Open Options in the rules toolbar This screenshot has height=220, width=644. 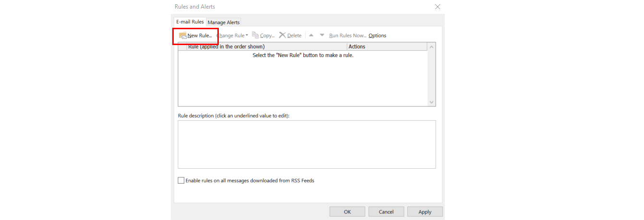pyautogui.click(x=377, y=35)
